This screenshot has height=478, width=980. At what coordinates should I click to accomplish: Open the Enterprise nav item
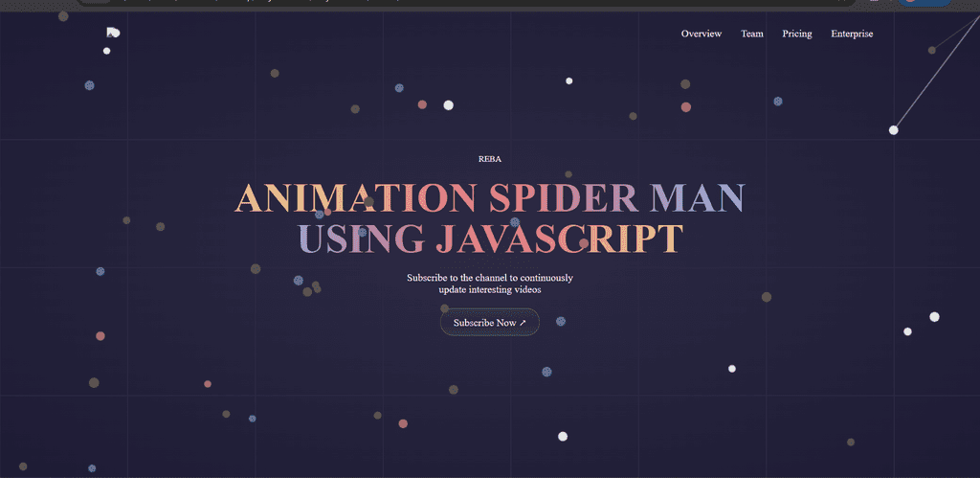[x=851, y=34]
